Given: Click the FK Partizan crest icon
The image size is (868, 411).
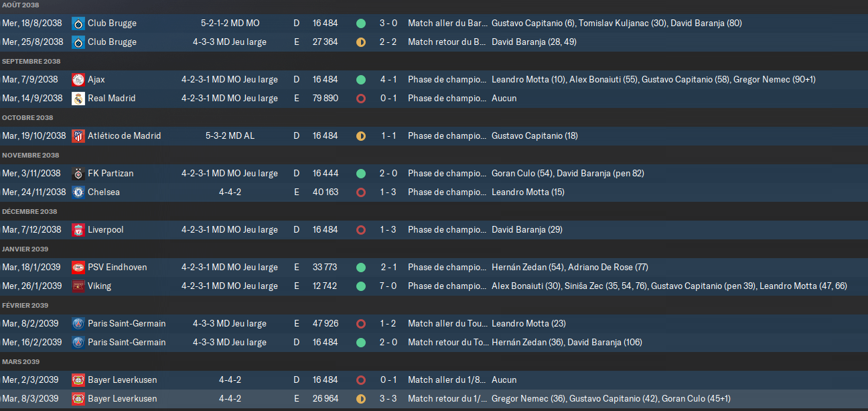Looking at the screenshot, I should pos(78,173).
